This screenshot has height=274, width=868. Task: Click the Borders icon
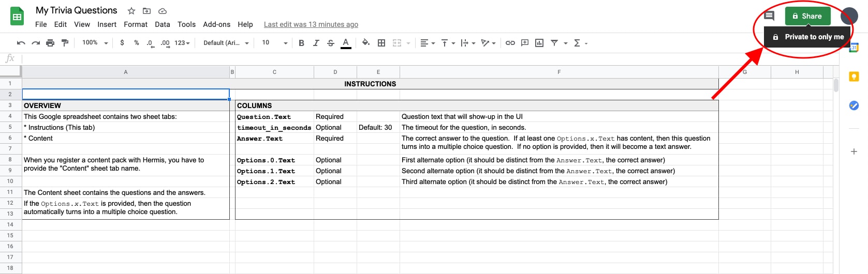tap(381, 43)
